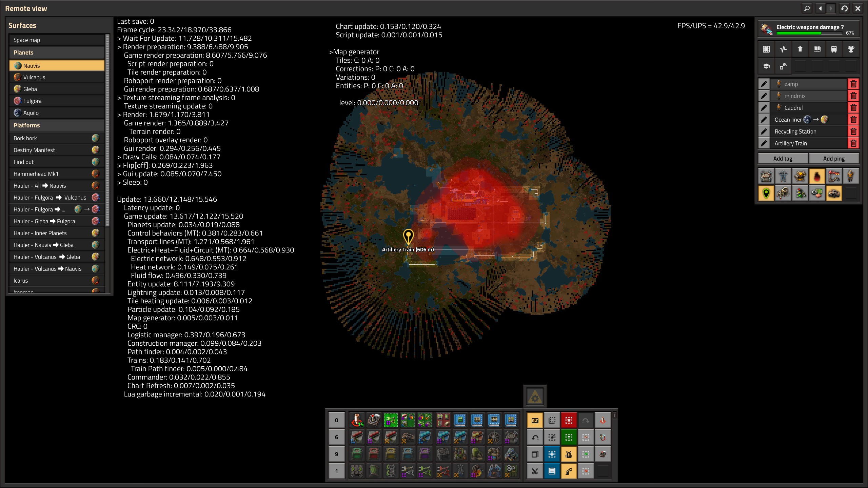Toggle recipe icons map overlay
868x488 pixels.
[817, 193]
